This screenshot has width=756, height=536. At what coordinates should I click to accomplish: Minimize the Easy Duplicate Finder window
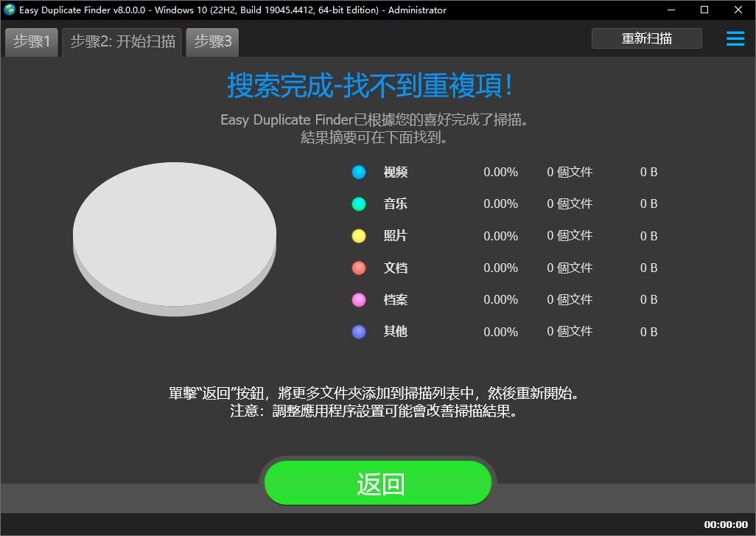pyautogui.click(x=671, y=10)
